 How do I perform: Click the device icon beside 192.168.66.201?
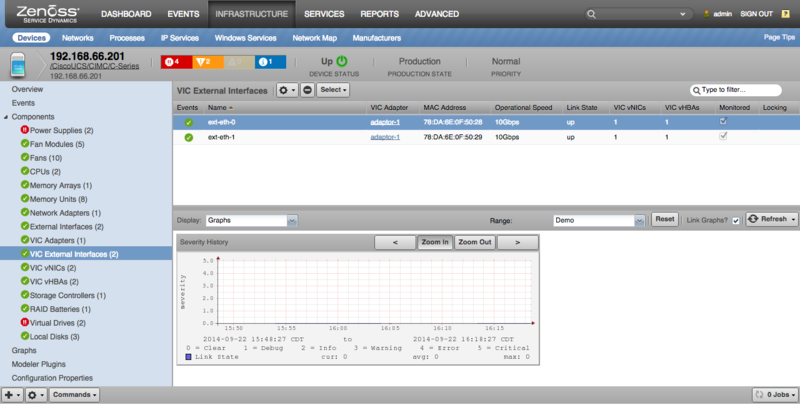coord(18,65)
